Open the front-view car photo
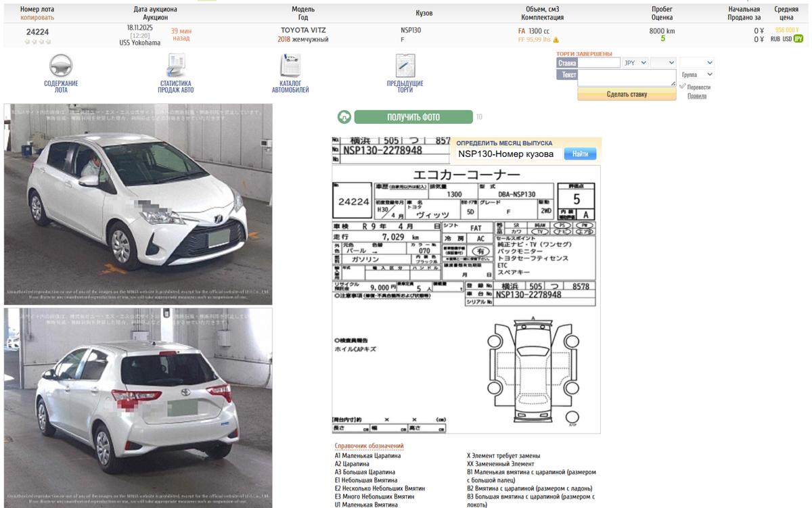 (138, 200)
